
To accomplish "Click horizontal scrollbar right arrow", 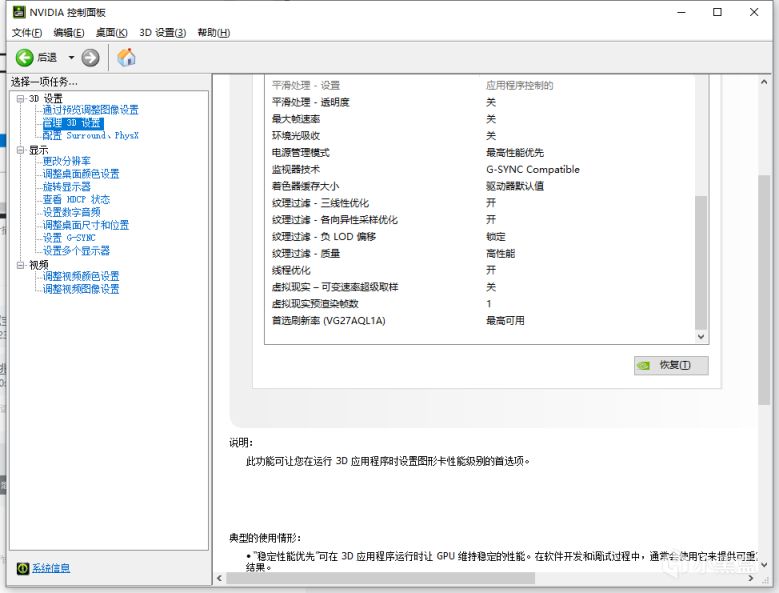I will 751,578.
